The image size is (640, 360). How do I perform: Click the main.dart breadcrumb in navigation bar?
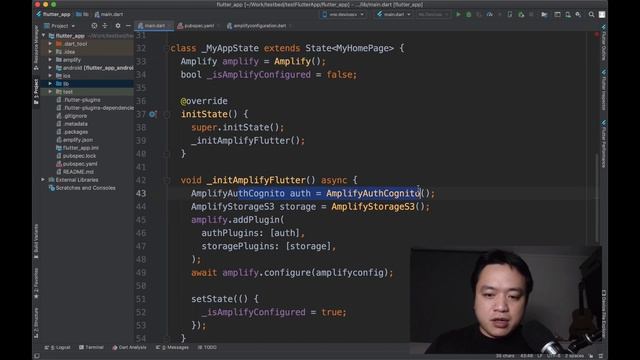(109, 14)
